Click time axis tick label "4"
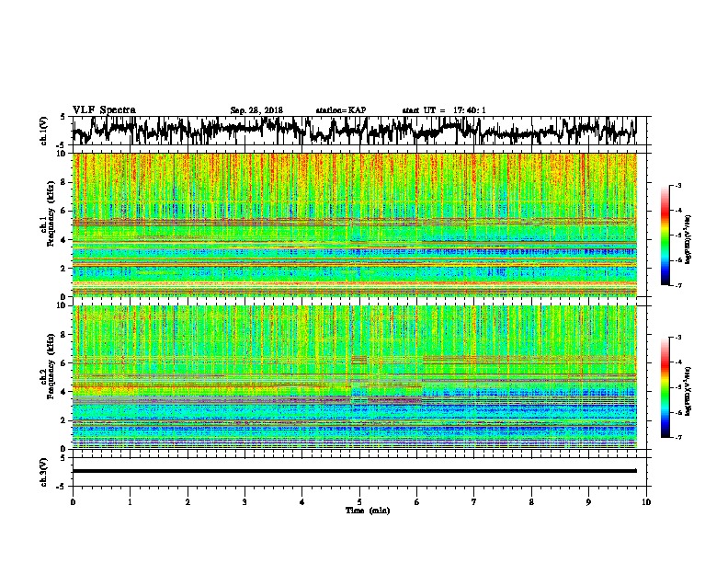This screenshot has height=563, width=728. (302, 502)
